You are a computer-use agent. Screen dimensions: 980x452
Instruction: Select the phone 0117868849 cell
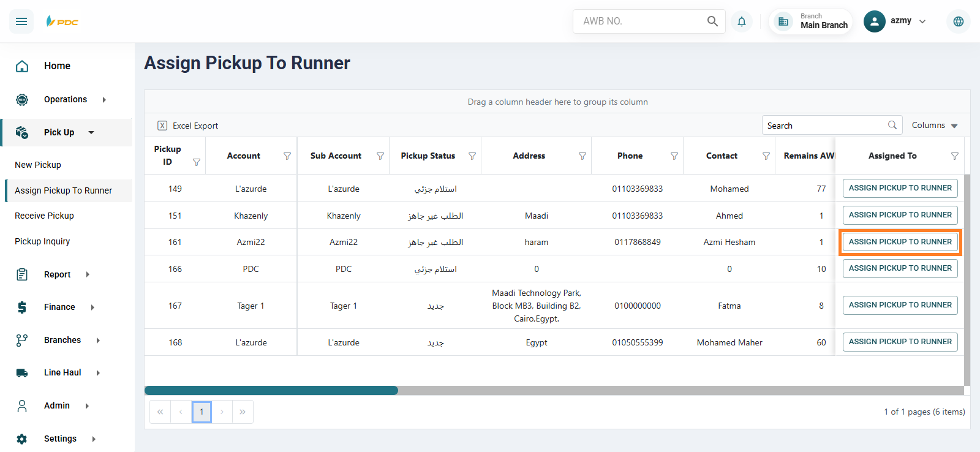coord(638,242)
